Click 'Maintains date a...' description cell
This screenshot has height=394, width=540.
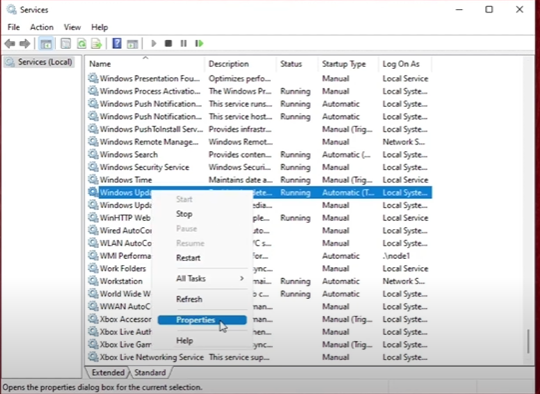tap(240, 180)
